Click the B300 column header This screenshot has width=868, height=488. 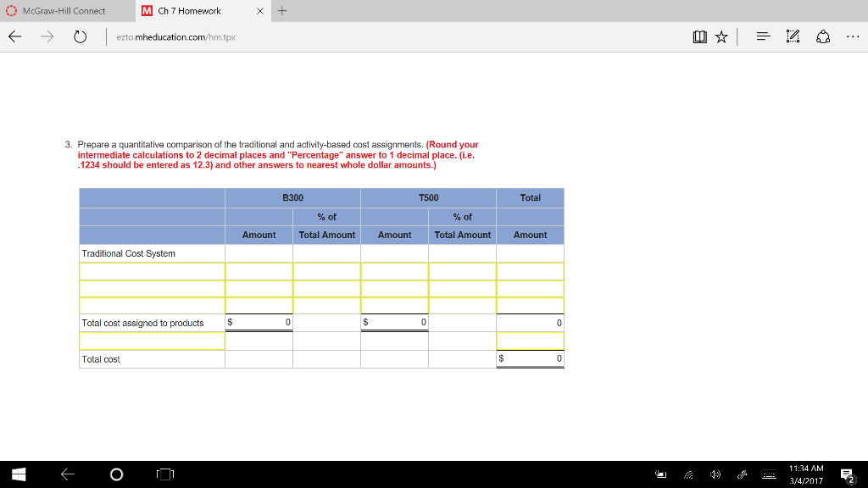tap(292, 197)
